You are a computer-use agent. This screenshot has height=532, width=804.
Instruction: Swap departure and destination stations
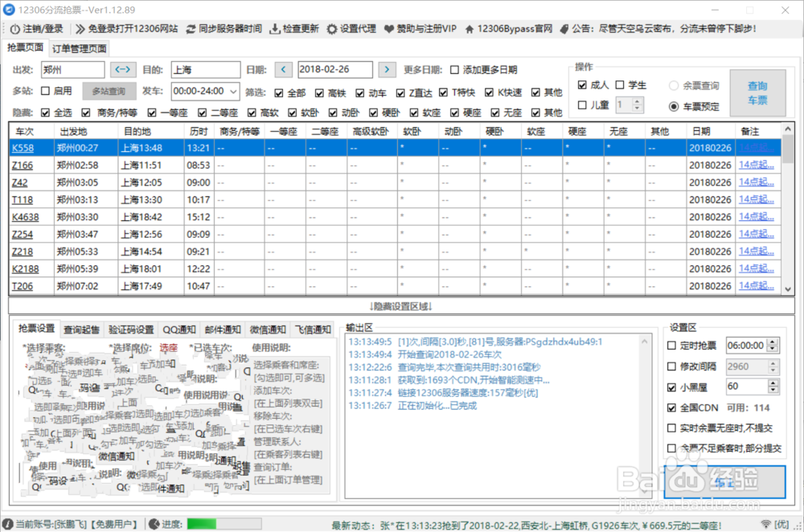tap(123, 69)
